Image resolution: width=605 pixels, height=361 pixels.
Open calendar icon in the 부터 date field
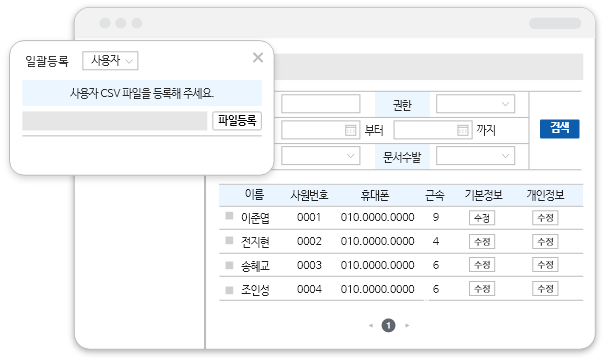[350, 130]
